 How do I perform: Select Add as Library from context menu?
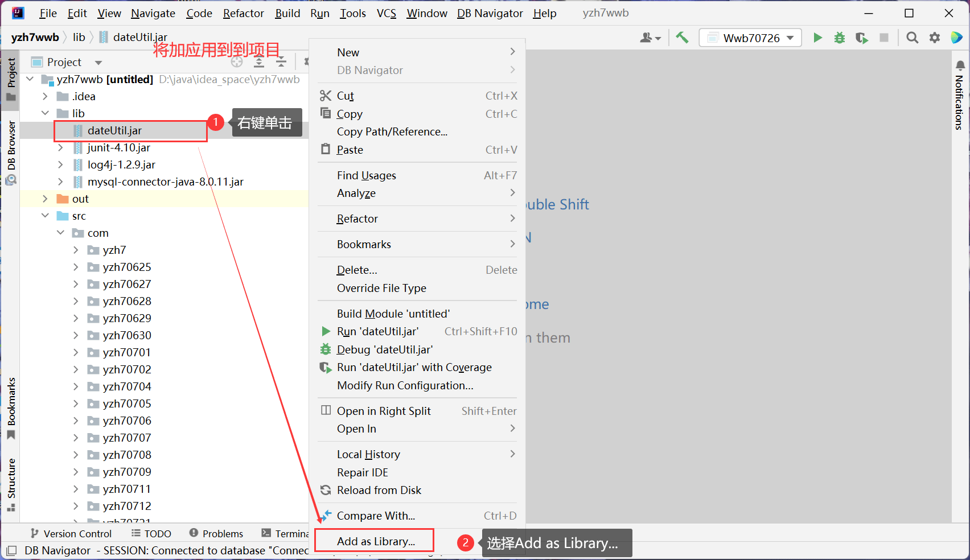coord(376,541)
